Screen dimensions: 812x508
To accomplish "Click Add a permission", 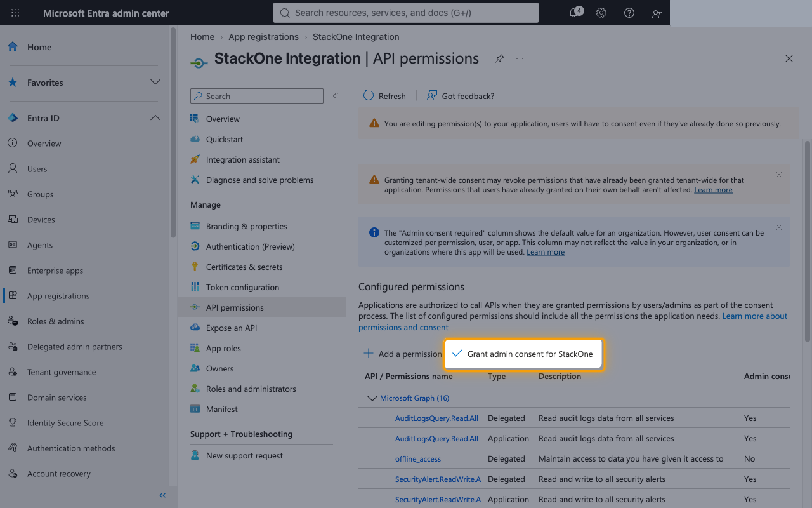I will (402, 354).
